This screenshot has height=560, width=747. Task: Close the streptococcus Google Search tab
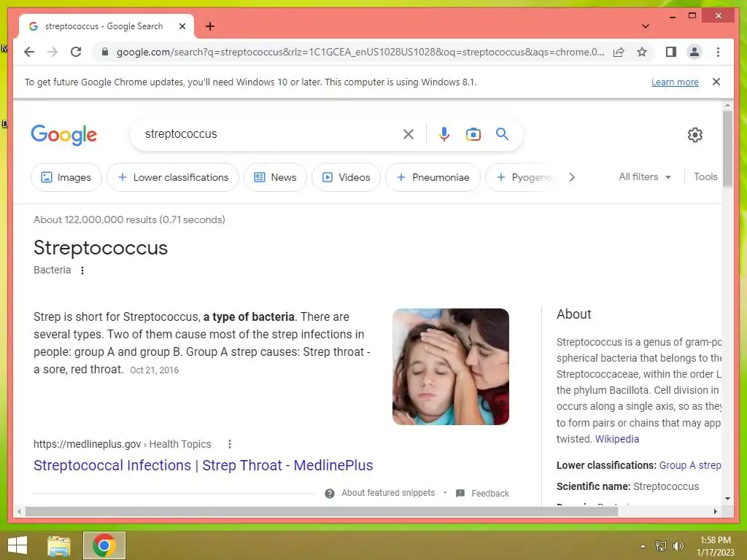tap(182, 26)
